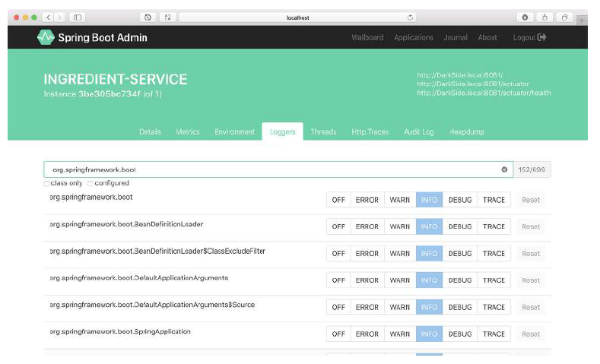Go back with Safari back arrow

(x=48, y=17)
